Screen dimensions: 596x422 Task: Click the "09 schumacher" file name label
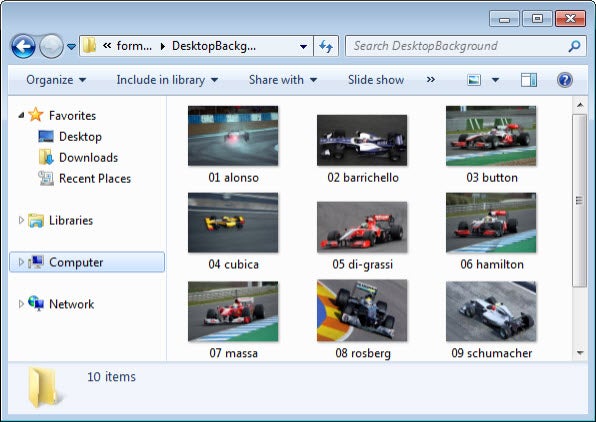click(491, 353)
